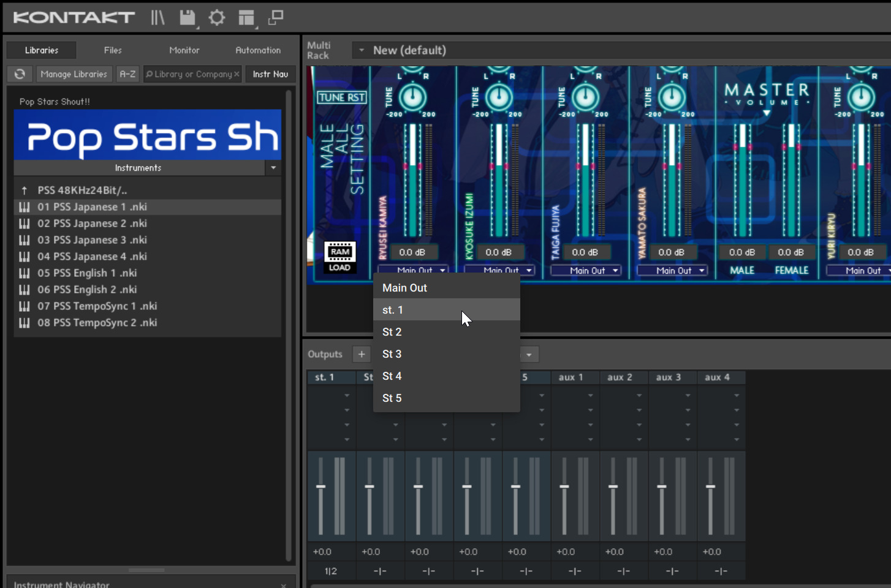Toggle A-Z library sorting
891x588 pixels.
128,74
